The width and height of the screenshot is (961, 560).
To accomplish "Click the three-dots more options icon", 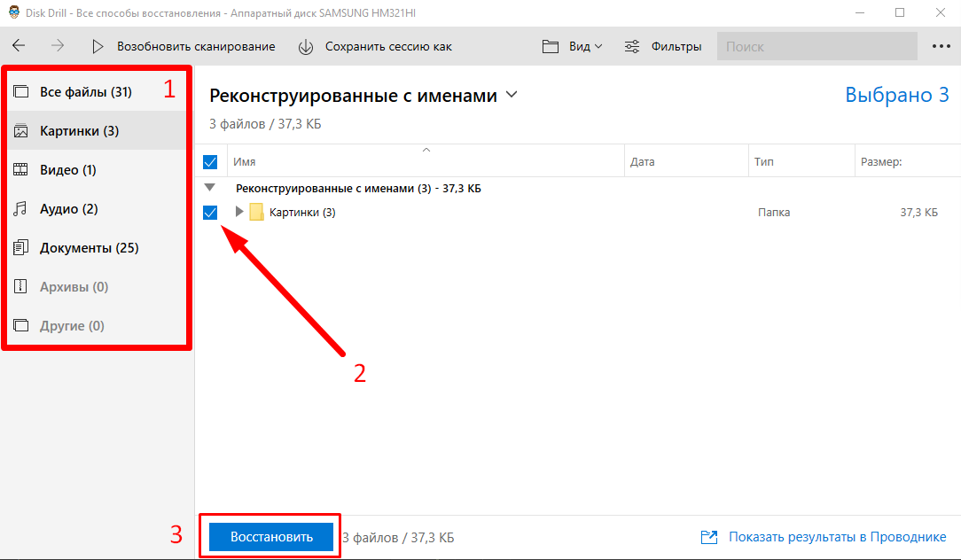I will [941, 46].
